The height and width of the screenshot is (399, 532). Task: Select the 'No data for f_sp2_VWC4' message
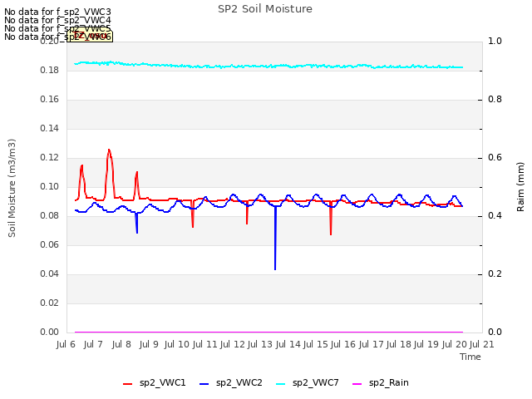(x=57, y=20)
